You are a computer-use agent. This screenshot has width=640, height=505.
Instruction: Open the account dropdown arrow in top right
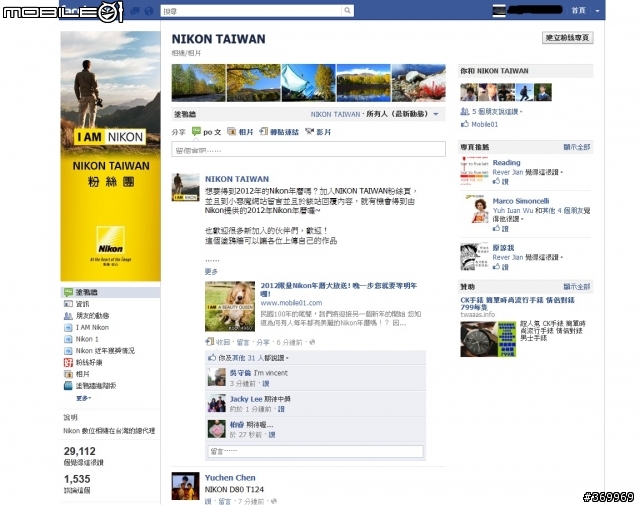597,11
